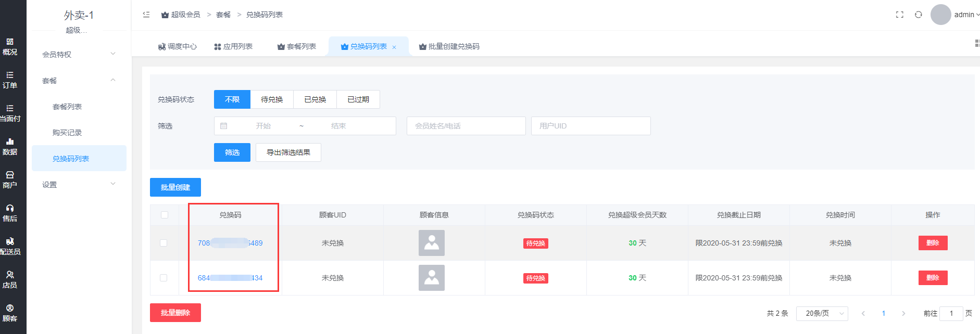Select checkbox for code starting with 684
Viewport: 980px width, 334px height.
click(x=164, y=278)
